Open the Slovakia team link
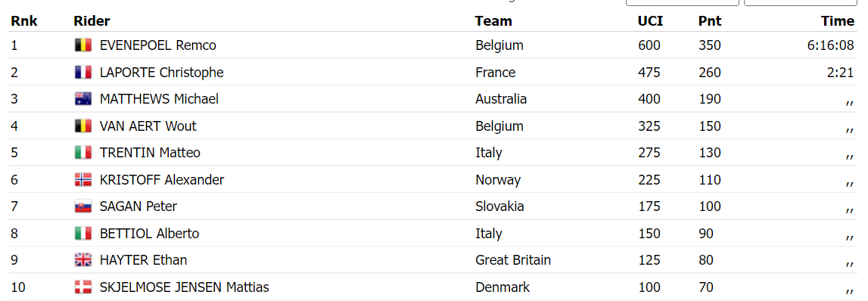868x301 pixels. [x=500, y=207]
